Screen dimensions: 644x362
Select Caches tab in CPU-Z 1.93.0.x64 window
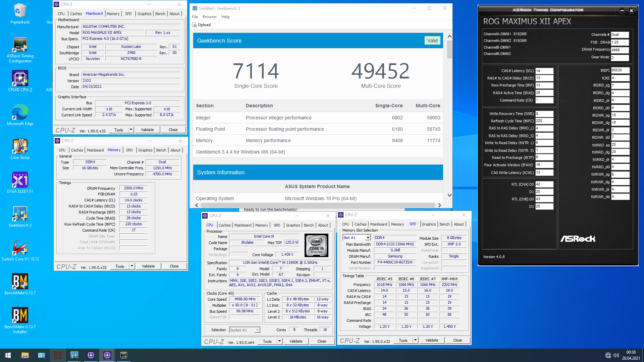[x=224, y=225]
